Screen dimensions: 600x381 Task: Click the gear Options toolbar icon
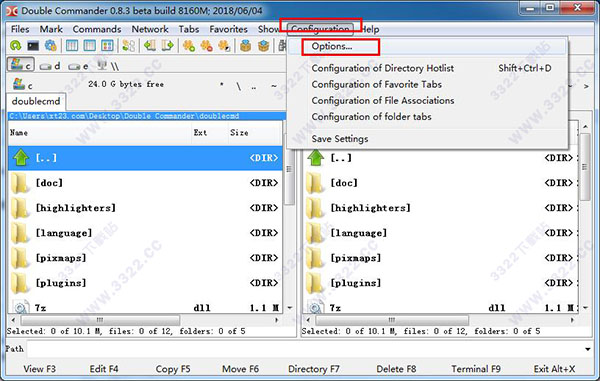[51, 46]
